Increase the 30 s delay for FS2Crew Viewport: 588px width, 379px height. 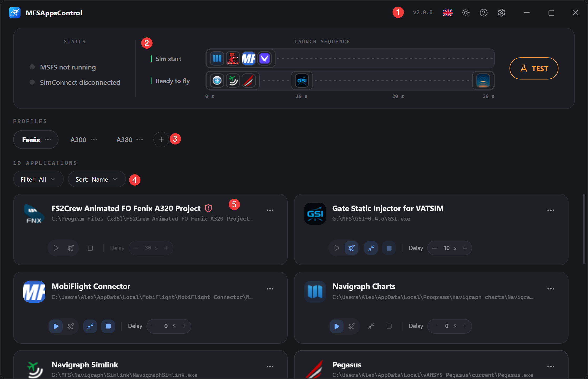coord(166,248)
